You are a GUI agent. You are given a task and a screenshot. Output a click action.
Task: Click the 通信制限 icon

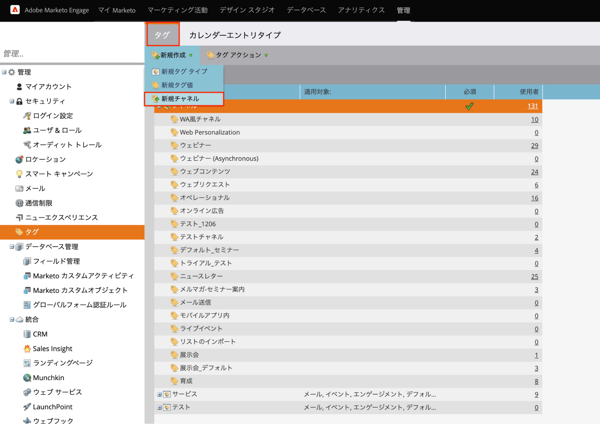(x=19, y=203)
